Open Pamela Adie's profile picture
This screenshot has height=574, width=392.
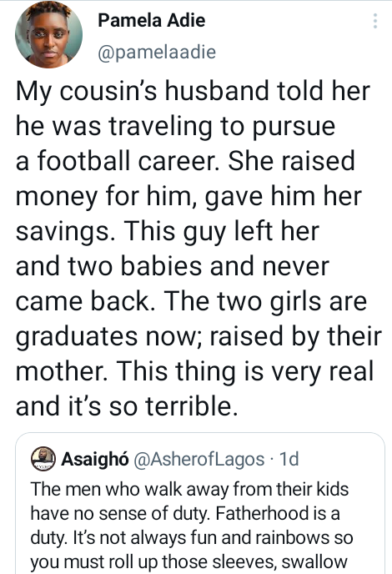[x=48, y=34]
